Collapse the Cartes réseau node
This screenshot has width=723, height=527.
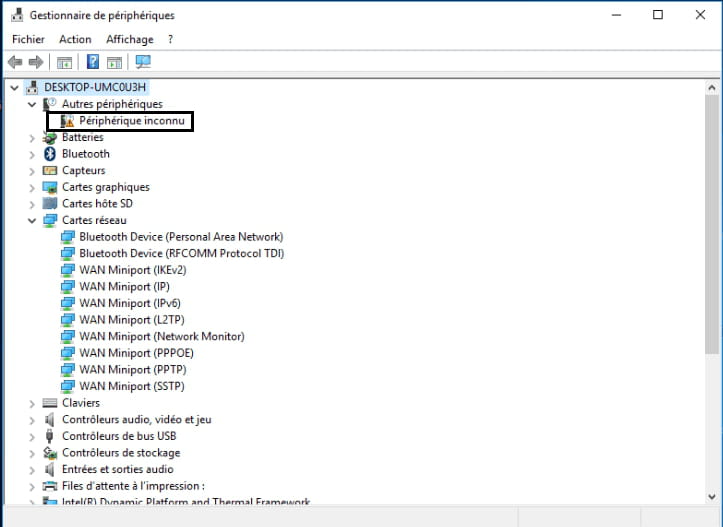click(32, 220)
